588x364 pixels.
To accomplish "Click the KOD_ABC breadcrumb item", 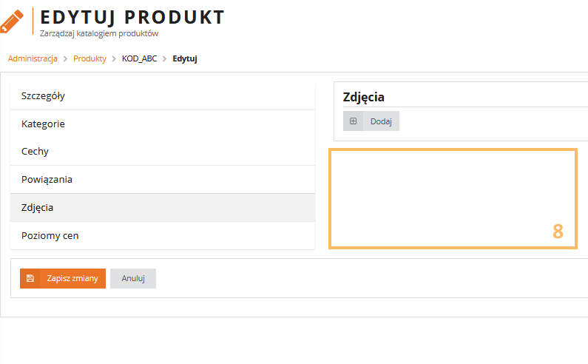I will click(x=139, y=58).
